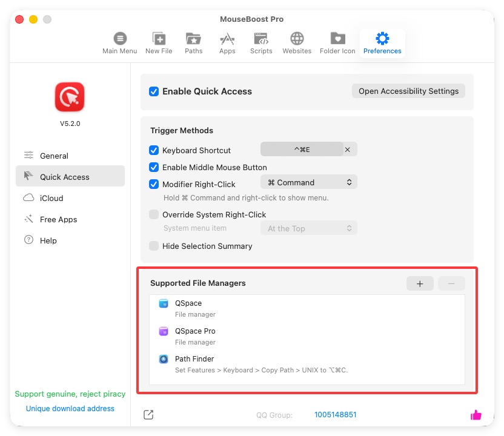Toggle the Modifier Right-Click checkbox
The image size is (504, 436).
click(154, 184)
